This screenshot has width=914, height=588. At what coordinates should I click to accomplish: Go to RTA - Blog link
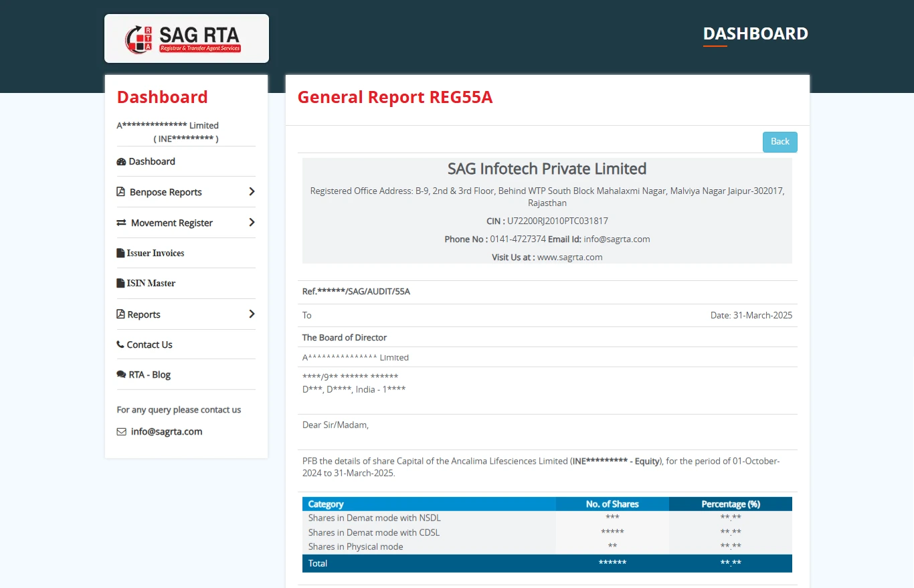(x=150, y=375)
